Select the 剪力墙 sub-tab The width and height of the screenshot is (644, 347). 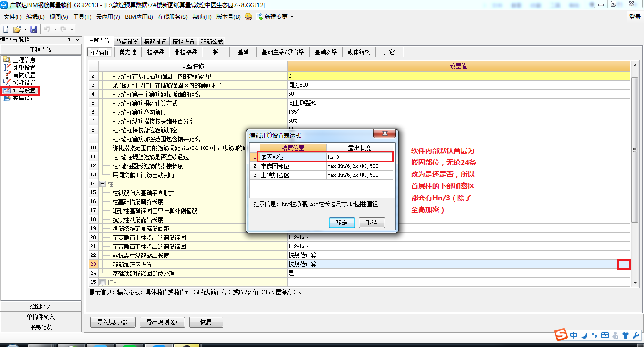tap(128, 52)
